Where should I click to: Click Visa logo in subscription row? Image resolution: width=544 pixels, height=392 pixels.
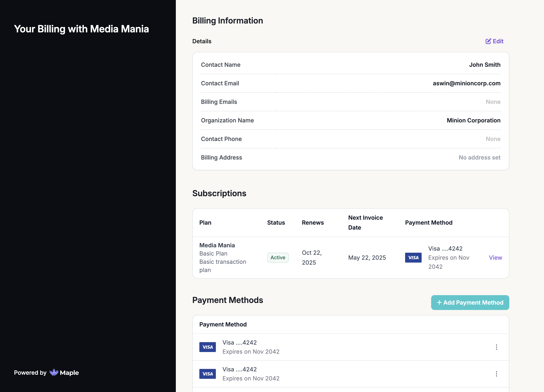[413, 258]
